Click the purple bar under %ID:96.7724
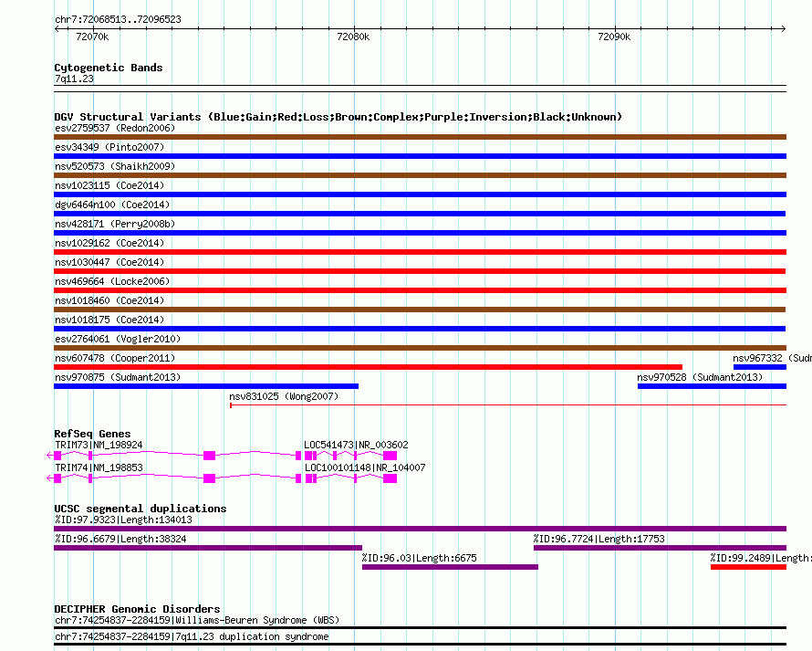The image size is (812, 651). point(660,548)
